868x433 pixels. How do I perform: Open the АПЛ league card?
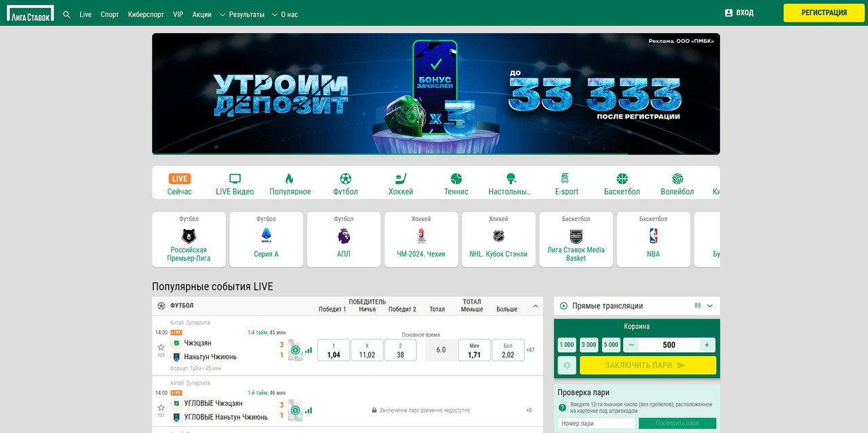coord(344,239)
